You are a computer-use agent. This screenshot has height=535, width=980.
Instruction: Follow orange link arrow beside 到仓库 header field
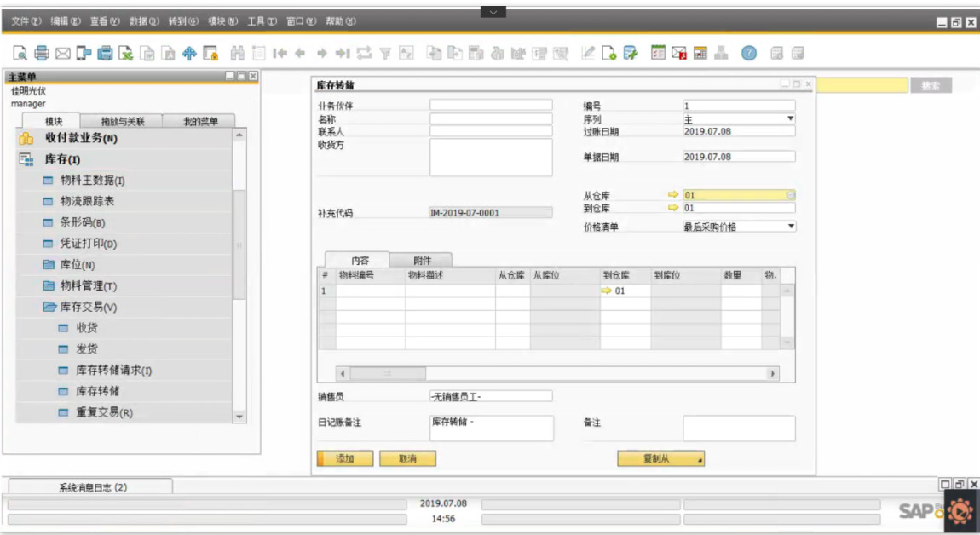click(x=672, y=208)
